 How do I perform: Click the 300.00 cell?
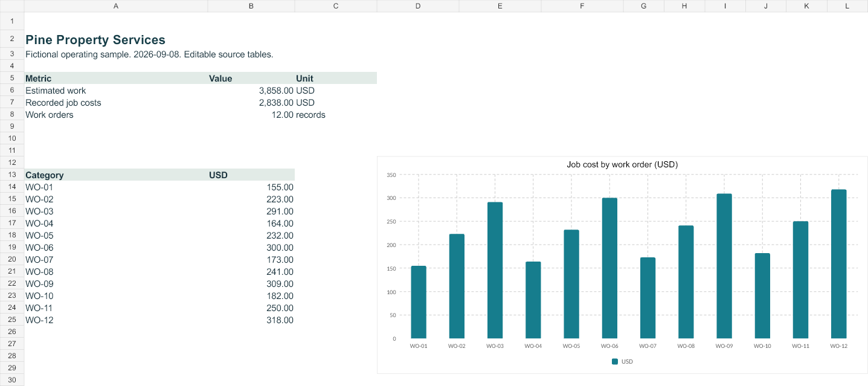click(x=251, y=247)
